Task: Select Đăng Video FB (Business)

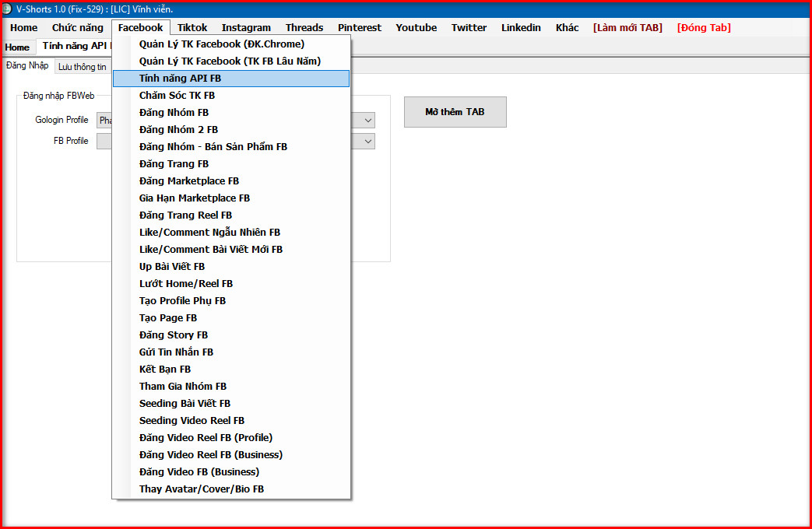Action: (x=231, y=471)
